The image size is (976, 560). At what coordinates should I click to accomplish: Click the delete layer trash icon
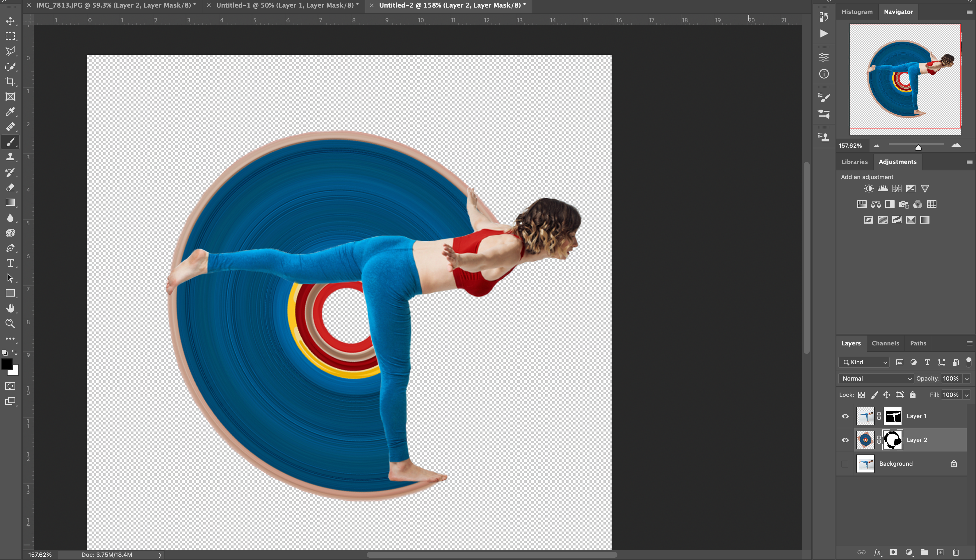click(956, 552)
